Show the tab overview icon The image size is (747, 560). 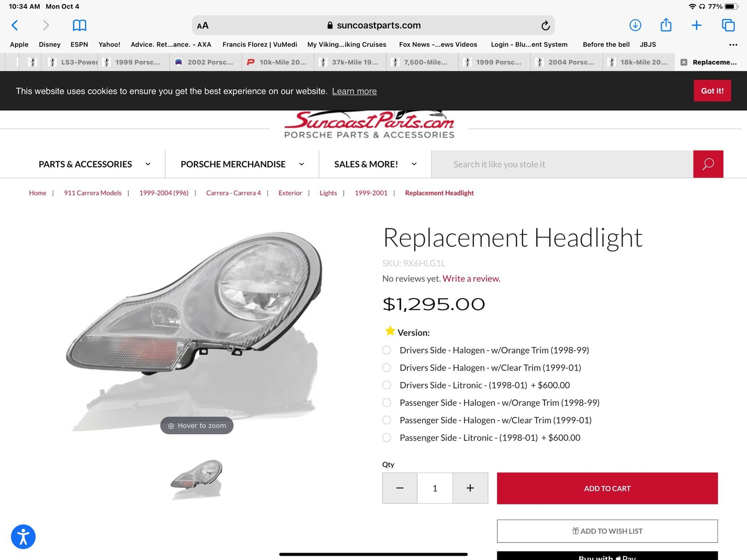[x=728, y=25]
